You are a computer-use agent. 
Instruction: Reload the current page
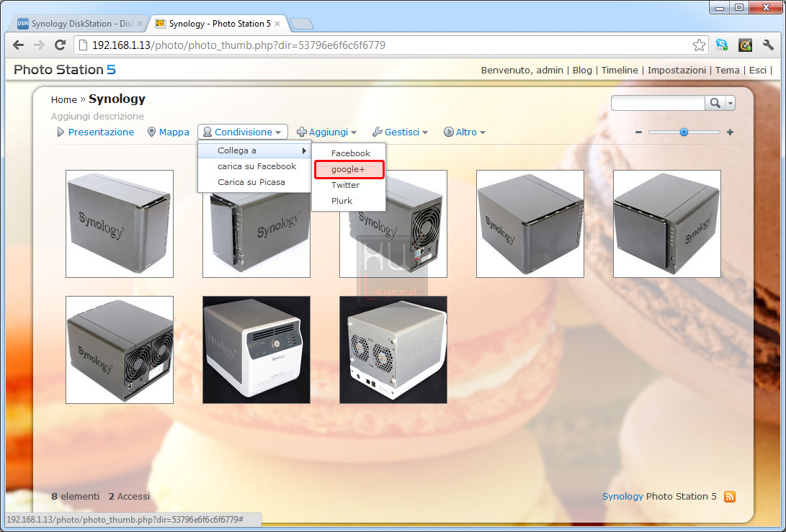tap(60, 45)
